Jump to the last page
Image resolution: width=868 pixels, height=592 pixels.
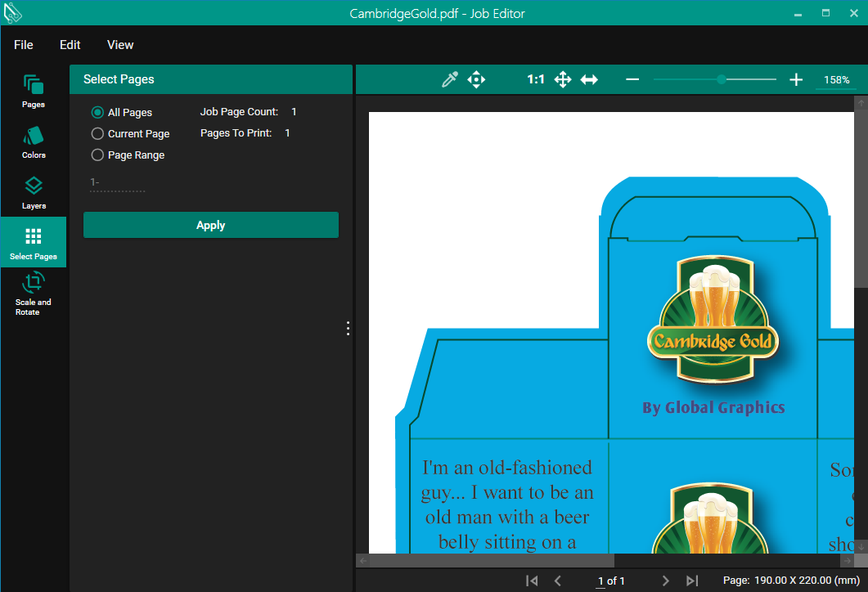click(692, 581)
